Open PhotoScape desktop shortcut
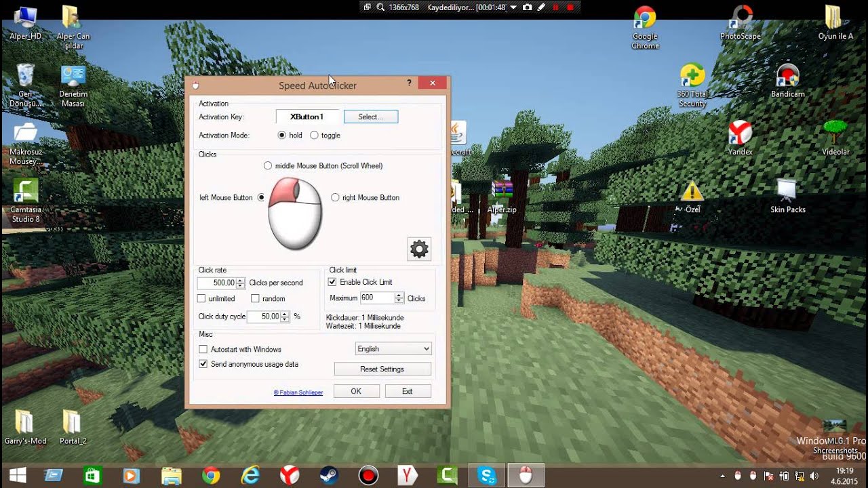The image size is (868, 488). click(x=741, y=23)
